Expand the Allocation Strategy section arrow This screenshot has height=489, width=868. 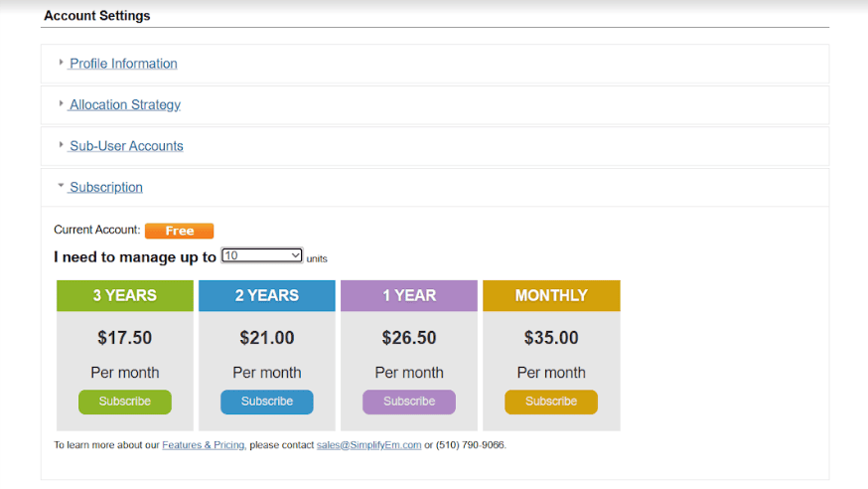pos(61,103)
